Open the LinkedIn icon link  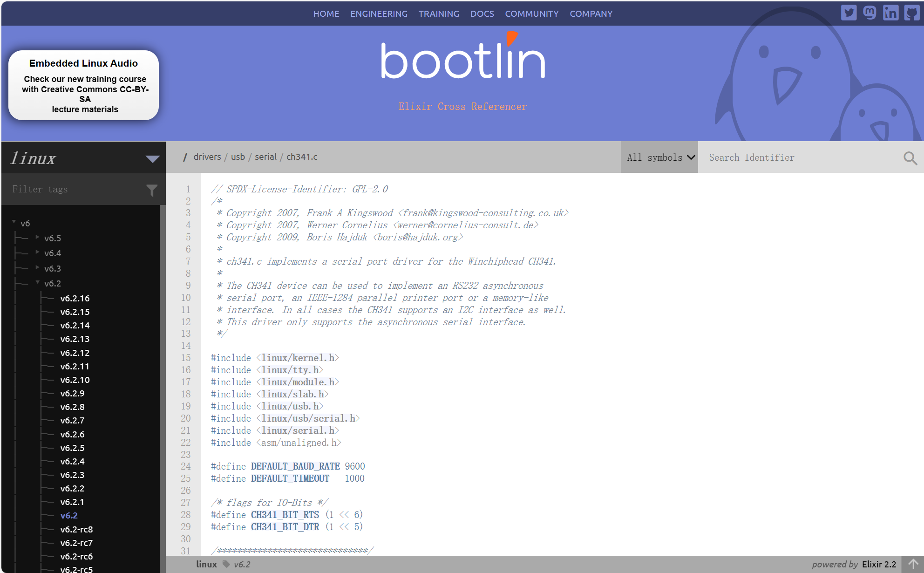tap(890, 13)
